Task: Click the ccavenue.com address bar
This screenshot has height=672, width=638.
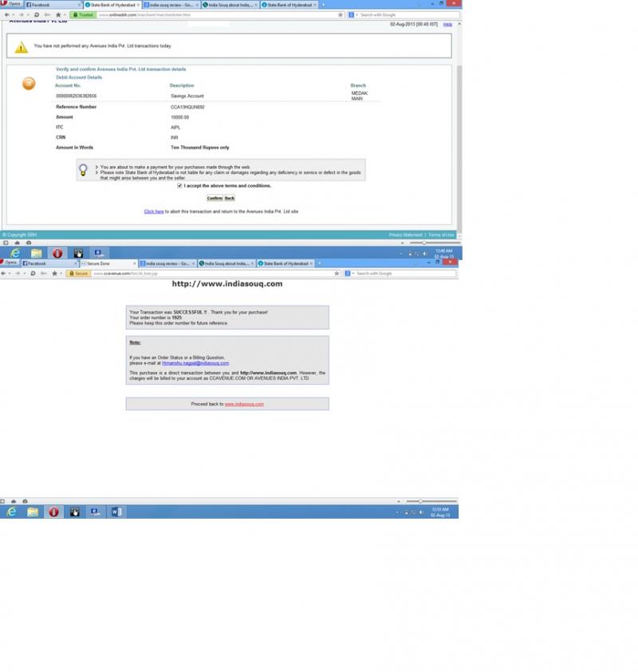Action: point(212,274)
